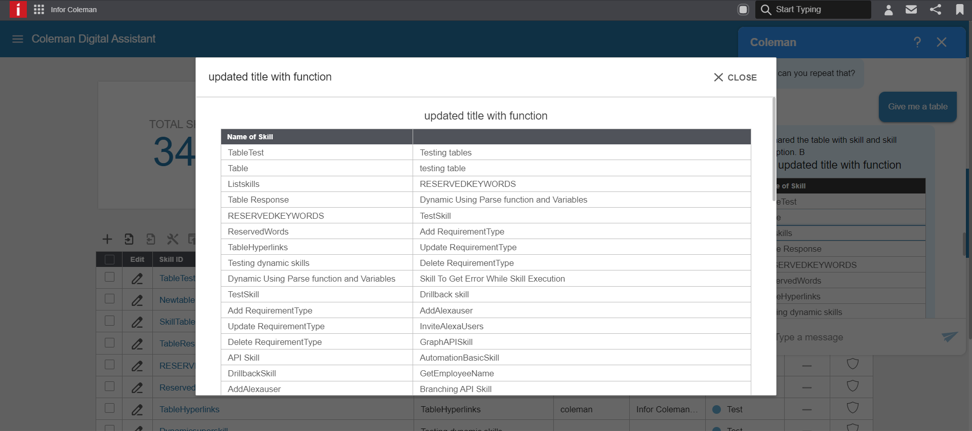The width and height of the screenshot is (972, 431).
Task: Click the pencil edit icon for Newtable row
Action: tap(137, 300)
